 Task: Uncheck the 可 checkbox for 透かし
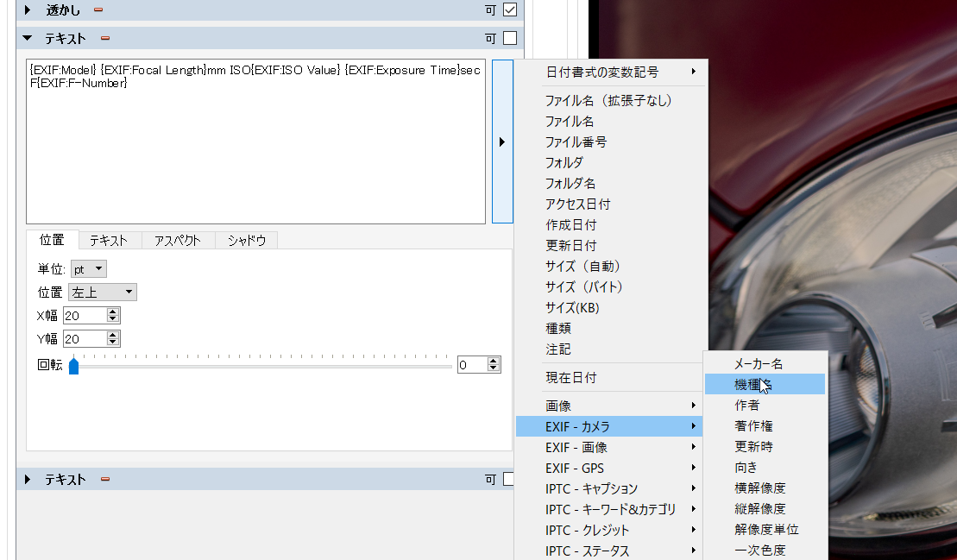pyautogui.click(x=510, y=10)
